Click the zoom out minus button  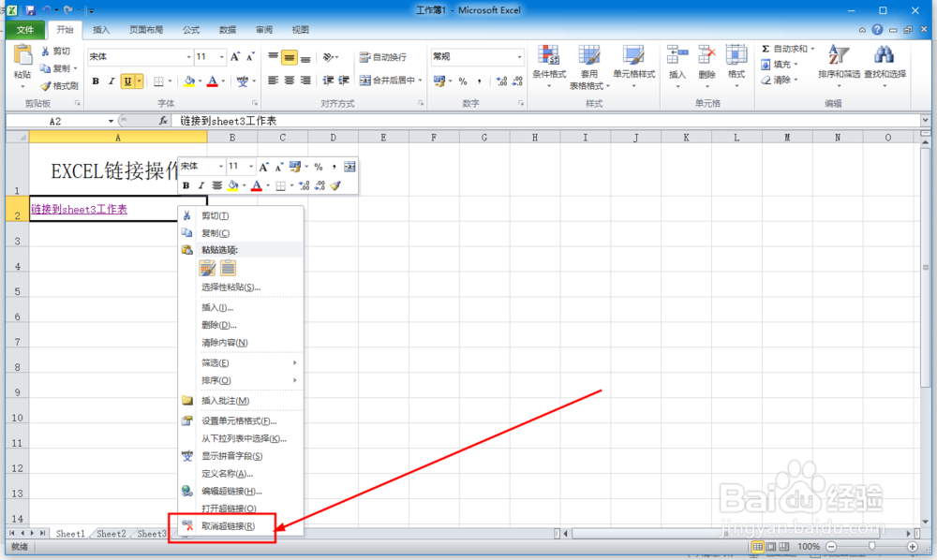[831, 546]
